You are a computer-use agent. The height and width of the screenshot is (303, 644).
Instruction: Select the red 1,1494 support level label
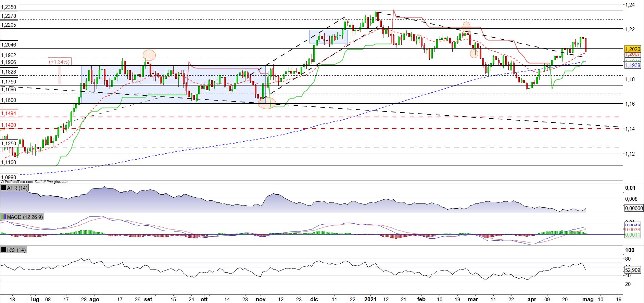[x=9, y=113]
